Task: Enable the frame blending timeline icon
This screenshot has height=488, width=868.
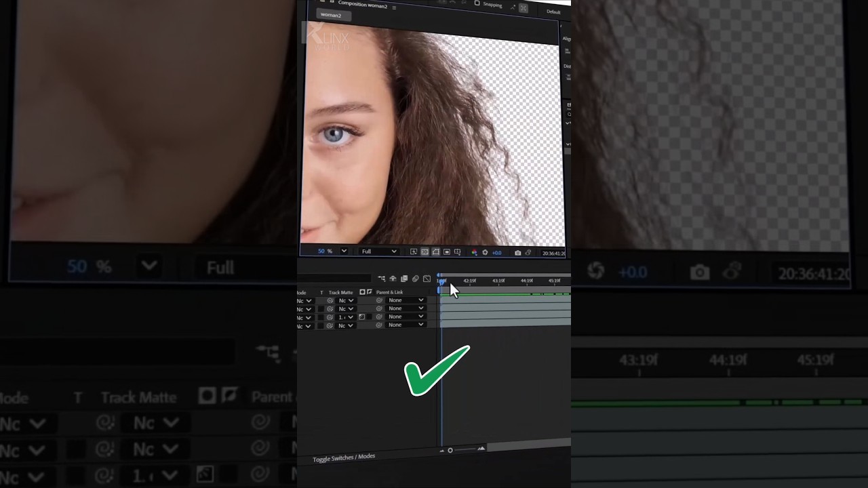Action: (x=404, y=279)
